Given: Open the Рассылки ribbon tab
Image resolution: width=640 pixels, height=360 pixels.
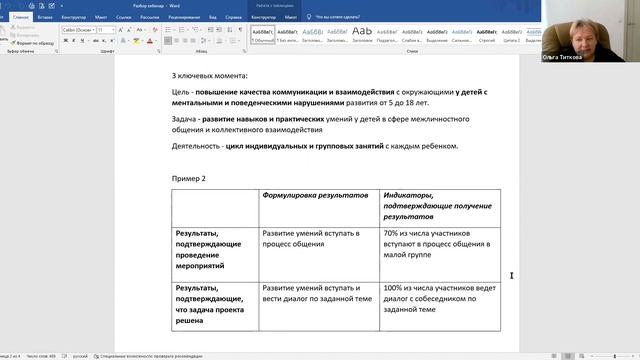Looking at the screenshot, I should coord(150,17).
